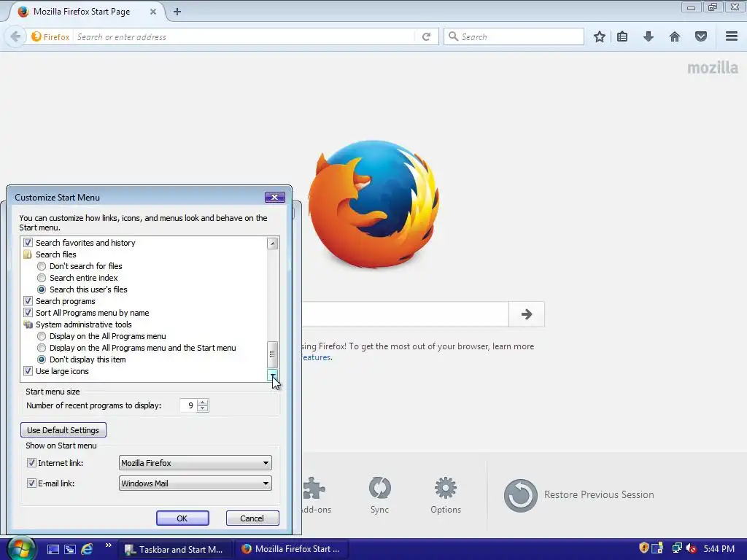
Task: Click the tray icon beside the security shield
Action: point(657,548)
